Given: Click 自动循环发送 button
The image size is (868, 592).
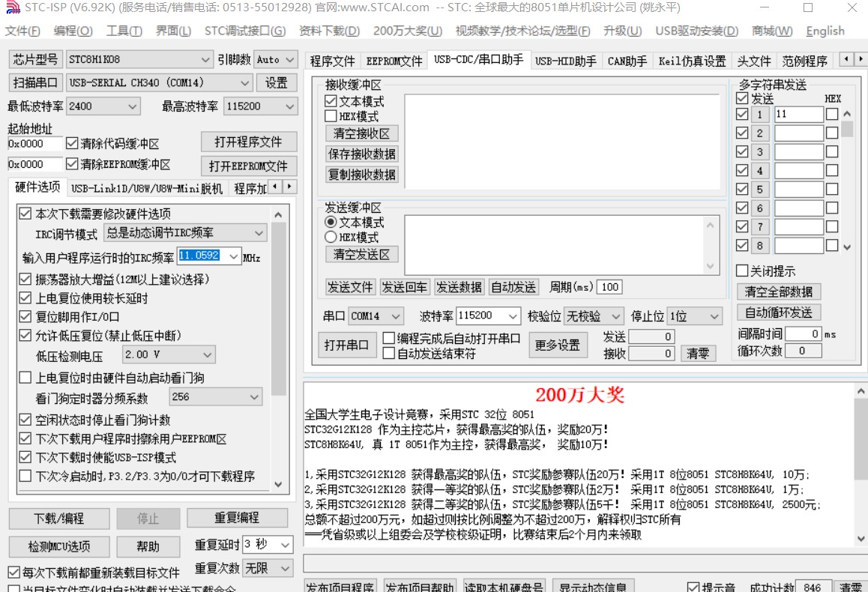Looking at the screenshot, I should point(778,312).
